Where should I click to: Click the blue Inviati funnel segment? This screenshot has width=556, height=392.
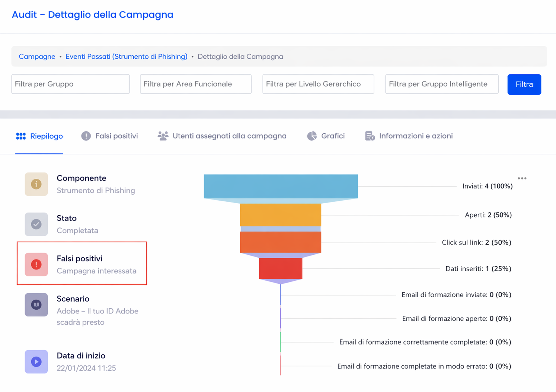coord(281,186)
